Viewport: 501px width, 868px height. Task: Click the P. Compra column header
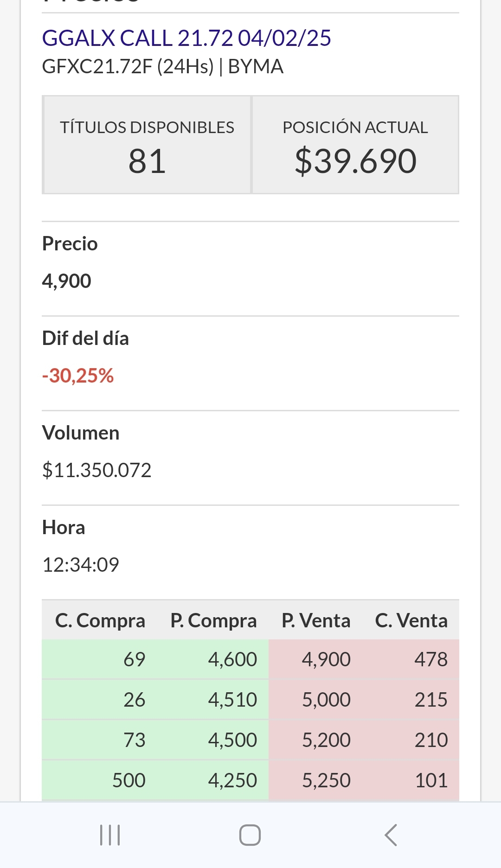coord(213,620)
